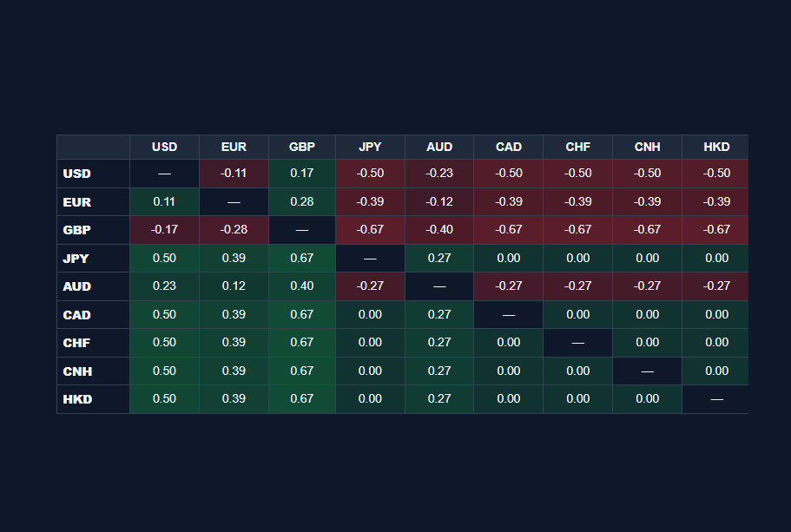Click 0.00 in CAD row, CHF column
Screen dimensions: 791x532
pos(577,315)
